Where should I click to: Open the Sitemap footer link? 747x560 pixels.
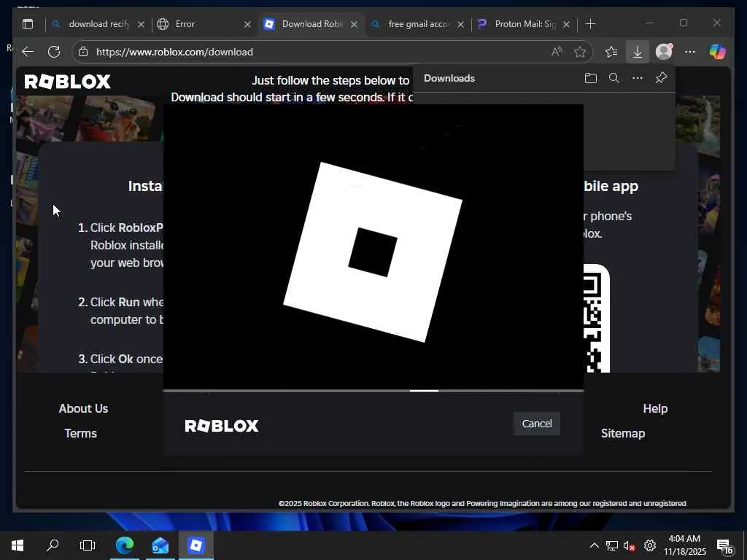point(623,433)
